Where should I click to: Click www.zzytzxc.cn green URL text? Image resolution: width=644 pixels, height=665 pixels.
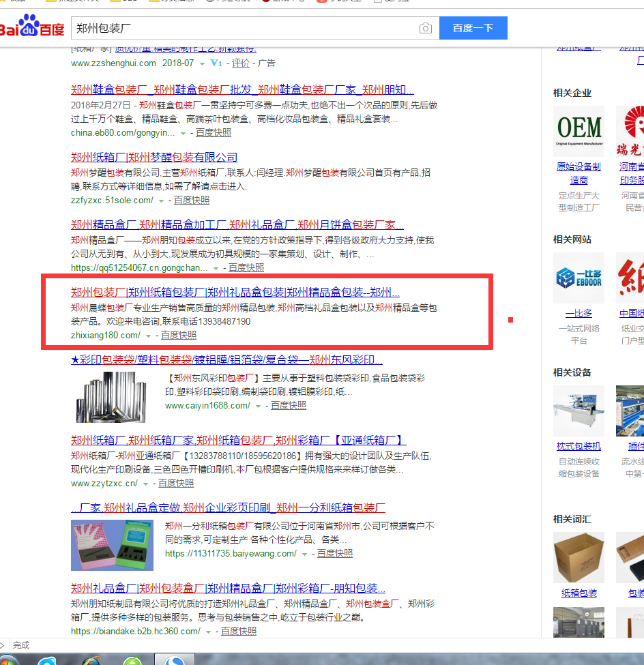[104, 483]
